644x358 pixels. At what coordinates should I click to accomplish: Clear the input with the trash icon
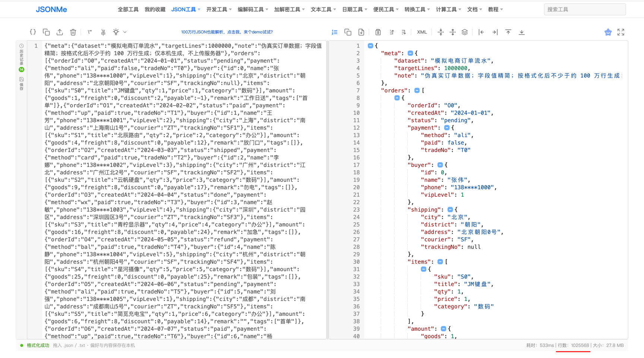[73, 32]
